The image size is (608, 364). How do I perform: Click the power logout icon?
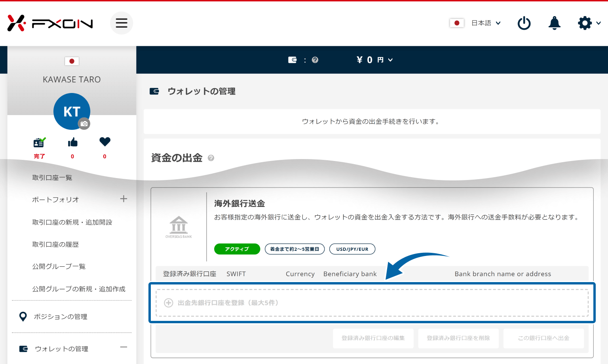click(524, 23)
